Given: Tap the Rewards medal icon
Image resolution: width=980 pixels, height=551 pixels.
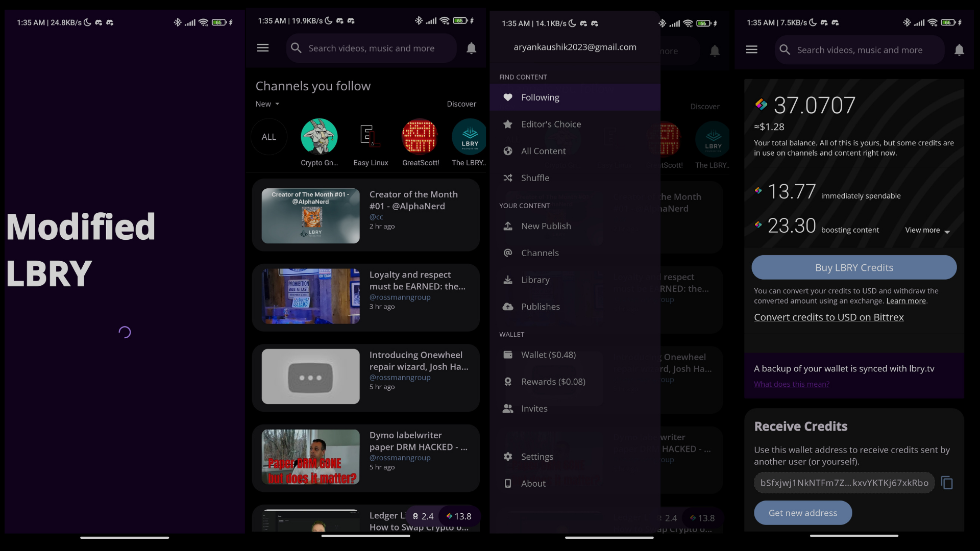Looking at the screenshot, I should pos(508,382).
